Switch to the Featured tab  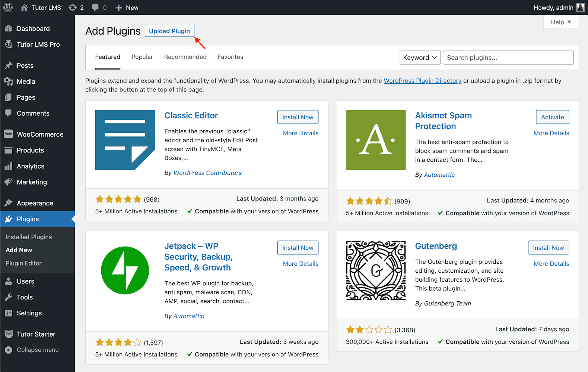click(x=108, y=57)
